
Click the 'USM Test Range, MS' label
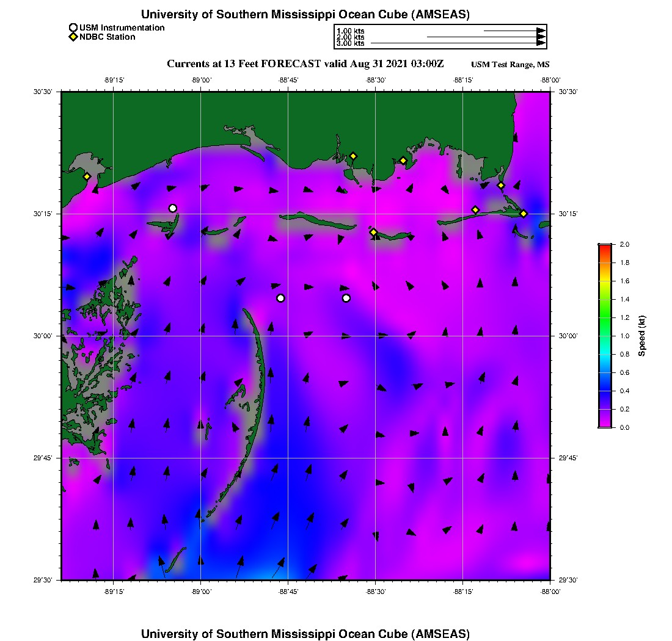pyautogui.click(x=510, y=65)
